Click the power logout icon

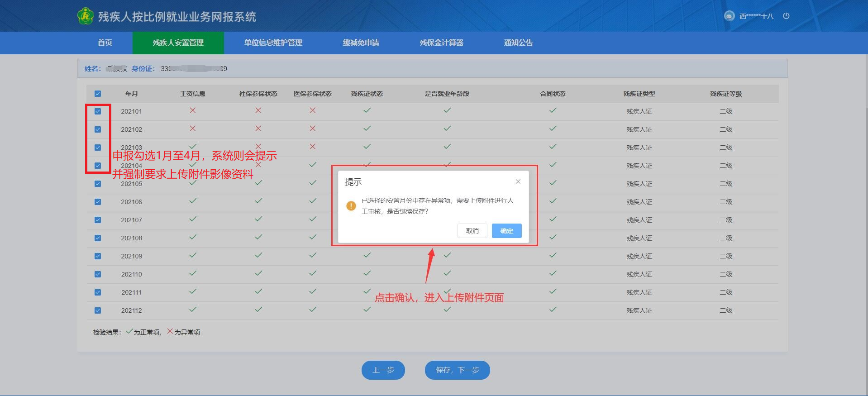pos(786,16)
